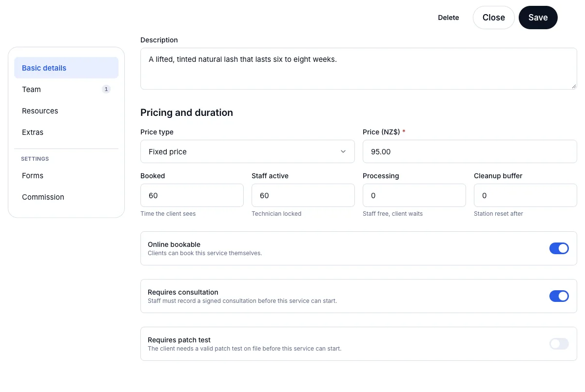This screenshot has width=585, height=392.
Task: Turn off Requires consultation switch
Action: [x=559, y=296]
